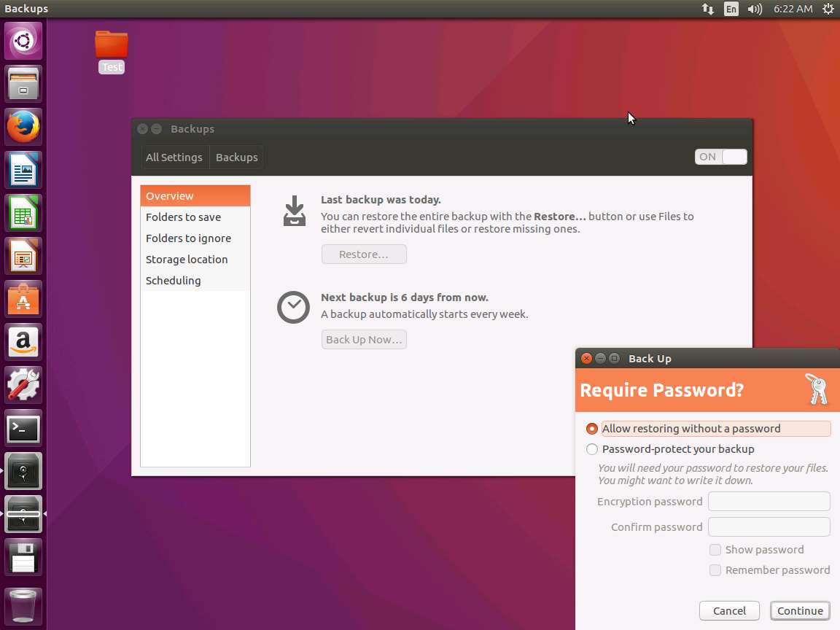Switch to the second Backups safe icon
Screen dimensions: 840x630
(x=23, y=514)
